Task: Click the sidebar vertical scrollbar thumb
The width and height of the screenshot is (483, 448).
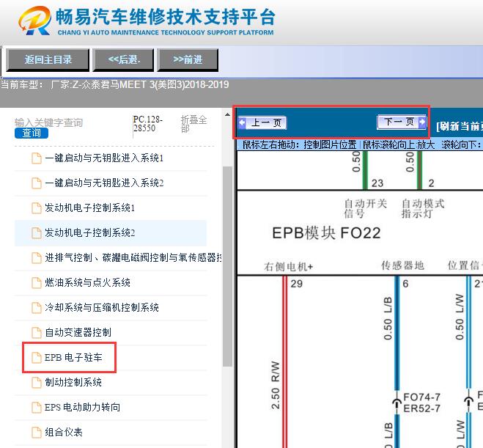Action: point(227,266)
